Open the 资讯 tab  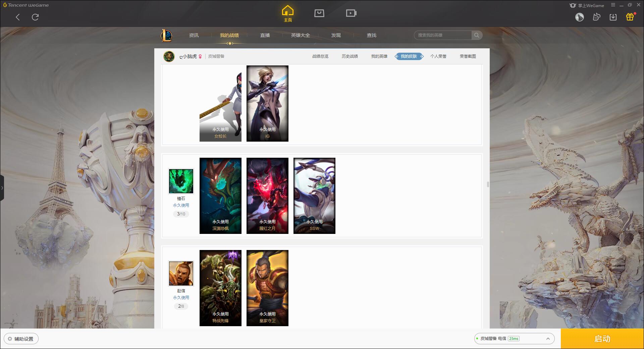(x=194, y=35)
